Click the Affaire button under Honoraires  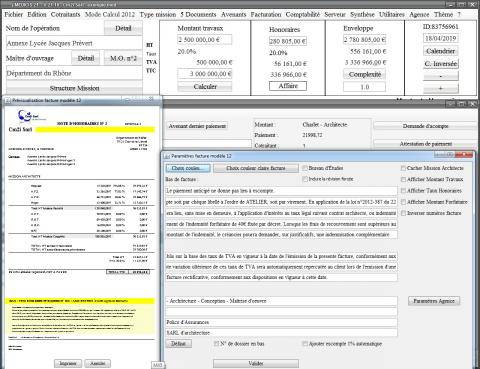pos(288,86)
